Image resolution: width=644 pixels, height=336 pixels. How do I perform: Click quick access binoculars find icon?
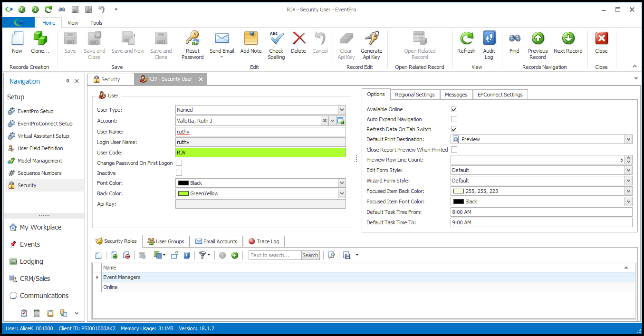pyautogui.click(x=62, y=10)
